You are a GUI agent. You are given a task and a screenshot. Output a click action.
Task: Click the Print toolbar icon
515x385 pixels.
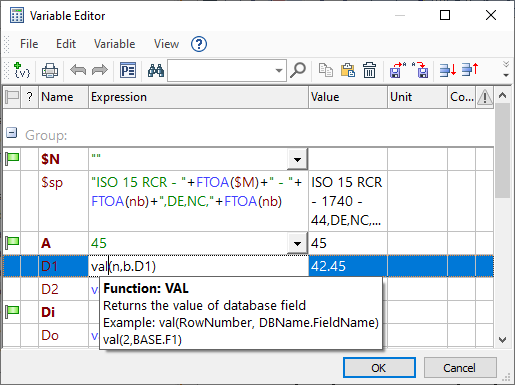[x=50, y=70]
